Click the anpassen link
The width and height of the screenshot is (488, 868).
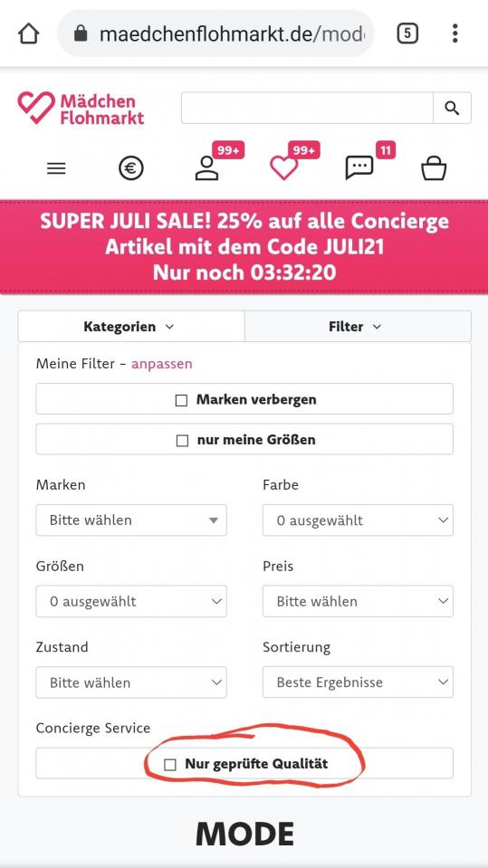pos(162,364)
